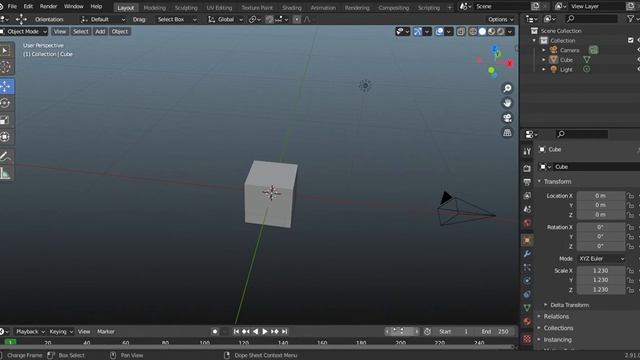Open the viewport Add menu

tap(100, 31)
